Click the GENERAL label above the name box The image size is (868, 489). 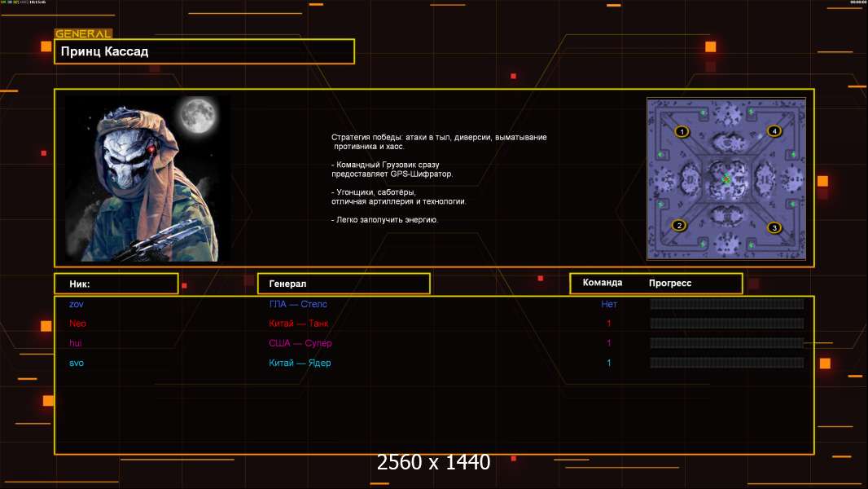[x=83, y=34]
